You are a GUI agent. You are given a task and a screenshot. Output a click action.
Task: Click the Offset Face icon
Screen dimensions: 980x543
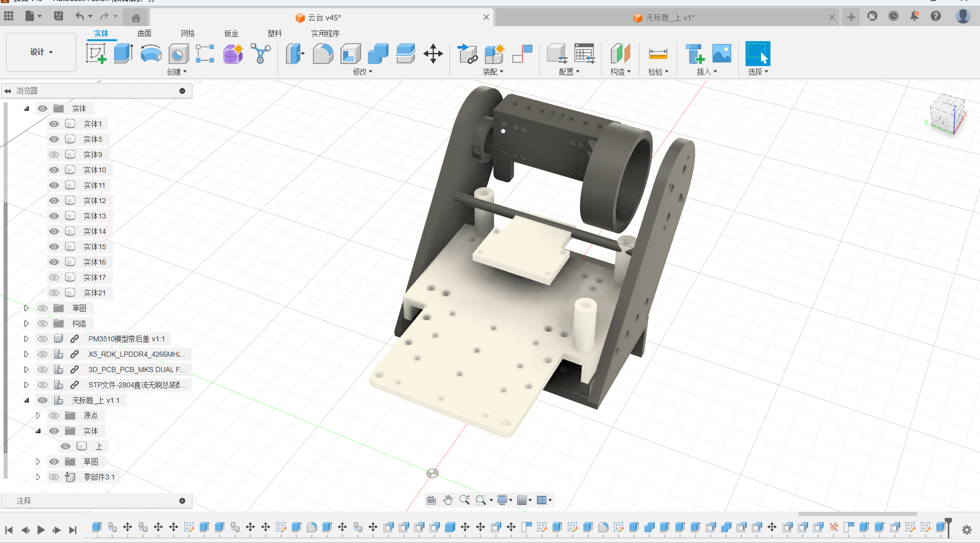(x=406, y=53)
